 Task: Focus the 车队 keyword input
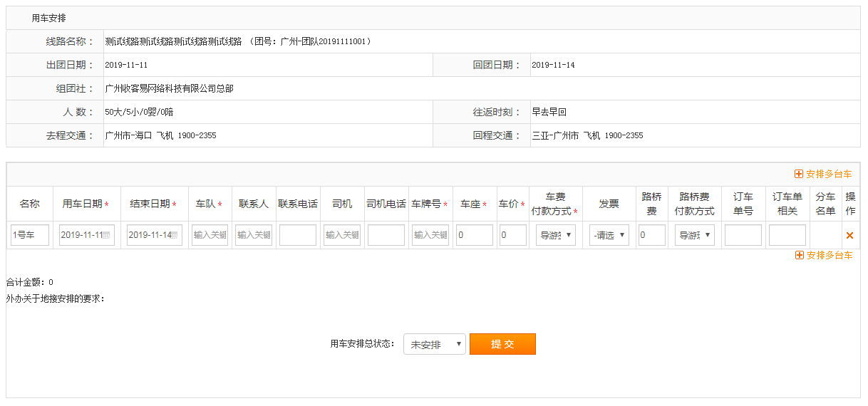coord(210,235)
